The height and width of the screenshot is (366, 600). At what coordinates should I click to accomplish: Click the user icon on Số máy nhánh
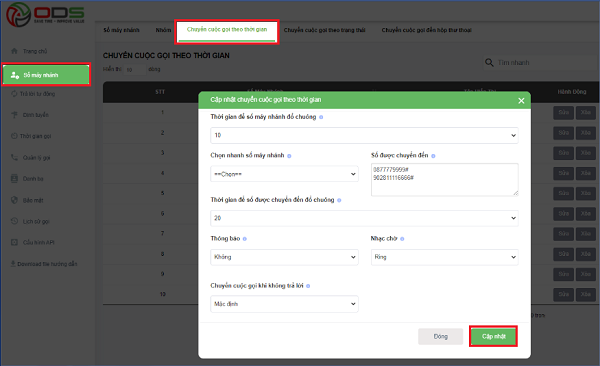point(15,75)
